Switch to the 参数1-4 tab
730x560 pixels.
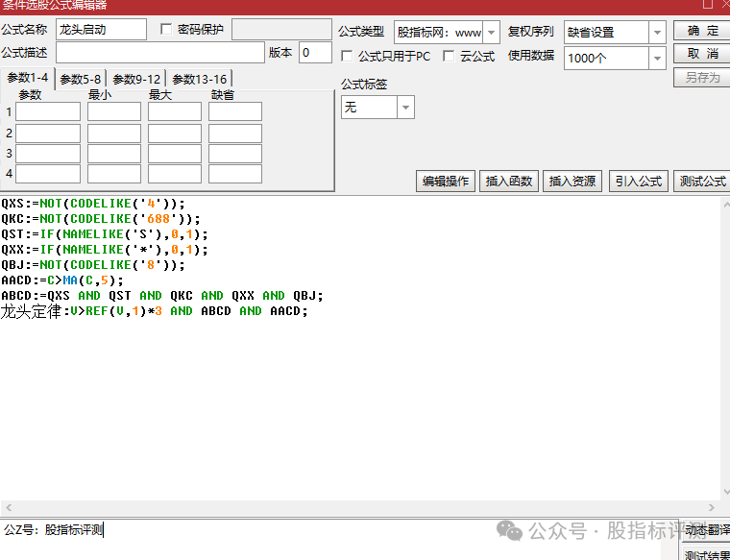28,78
